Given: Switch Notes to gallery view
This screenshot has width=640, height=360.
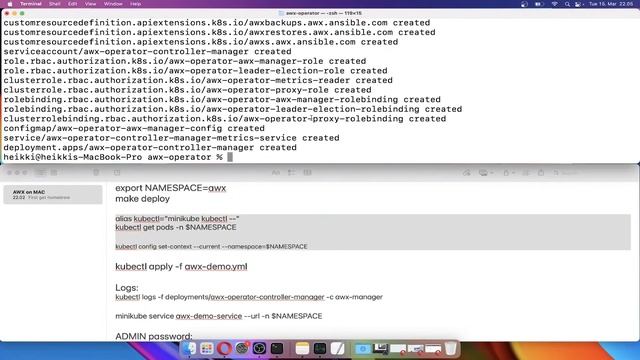Looking at the screenshot, I should pos(54,173).
